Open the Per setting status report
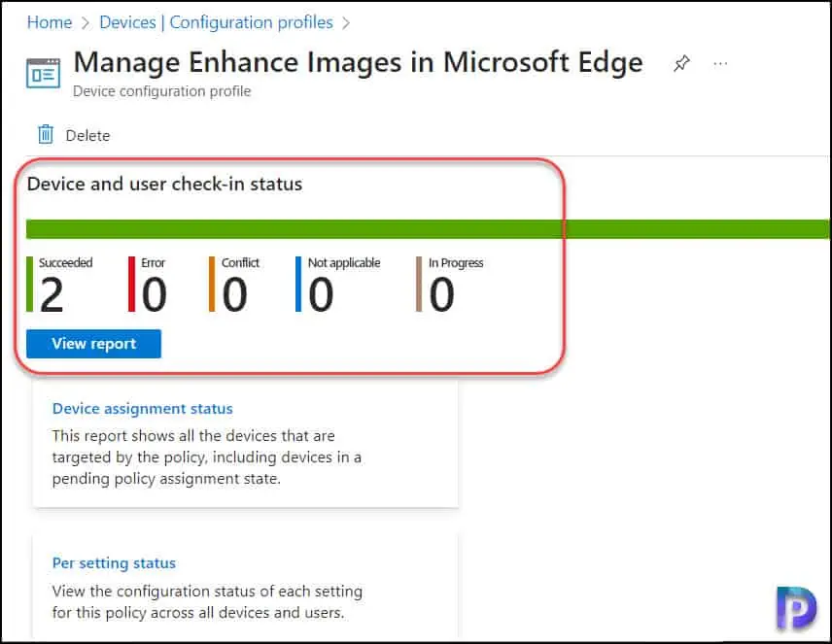The height and width of the screenshot is (644, 832). coord(114,562)
